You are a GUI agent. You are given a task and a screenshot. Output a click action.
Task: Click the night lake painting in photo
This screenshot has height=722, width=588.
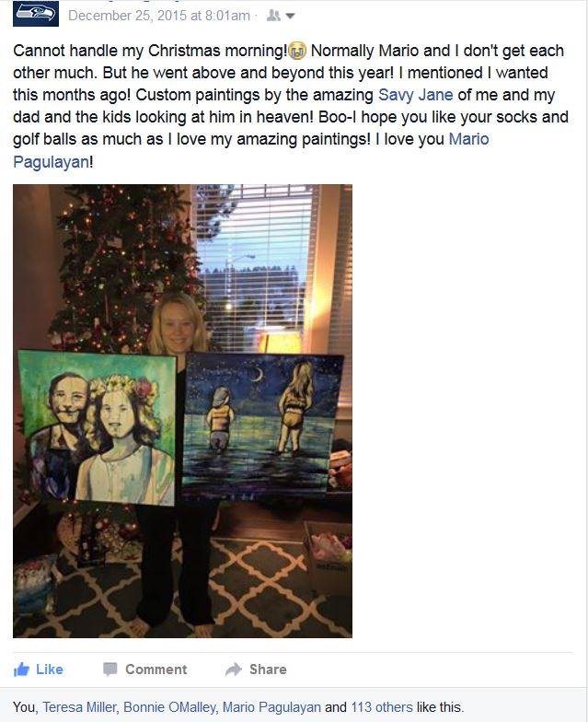pos(262,425)
